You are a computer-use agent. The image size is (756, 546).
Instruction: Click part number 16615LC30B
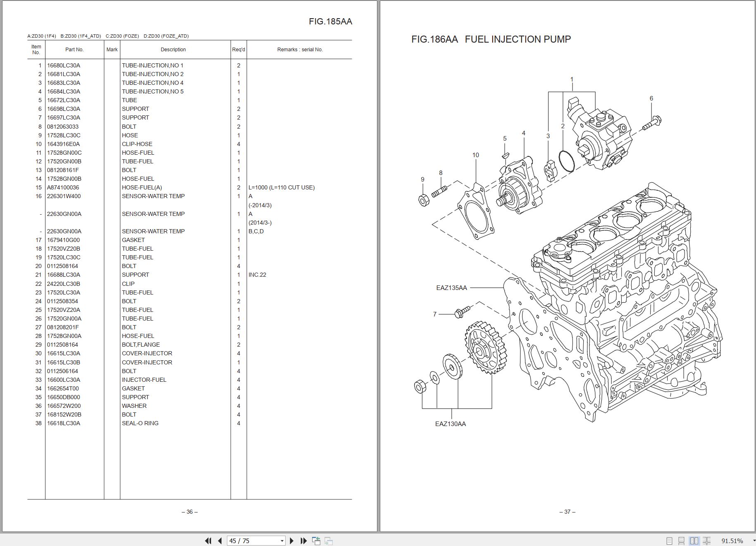coord(64,362)
